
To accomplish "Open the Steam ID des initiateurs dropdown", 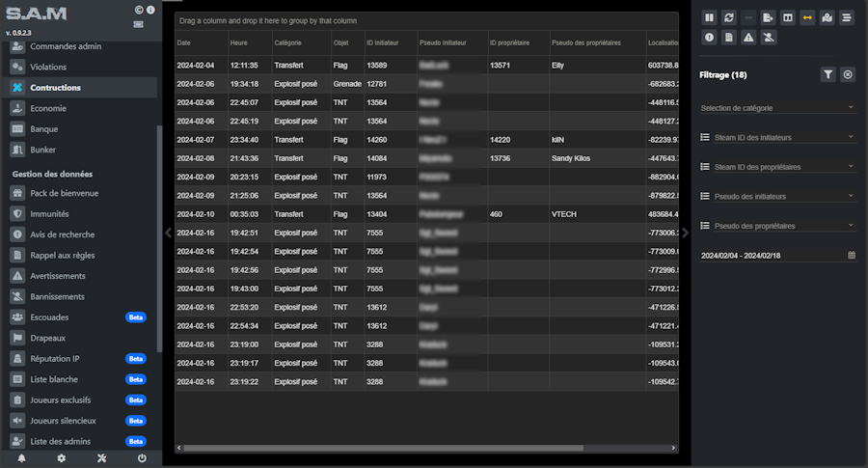I will tap(777, 137).
